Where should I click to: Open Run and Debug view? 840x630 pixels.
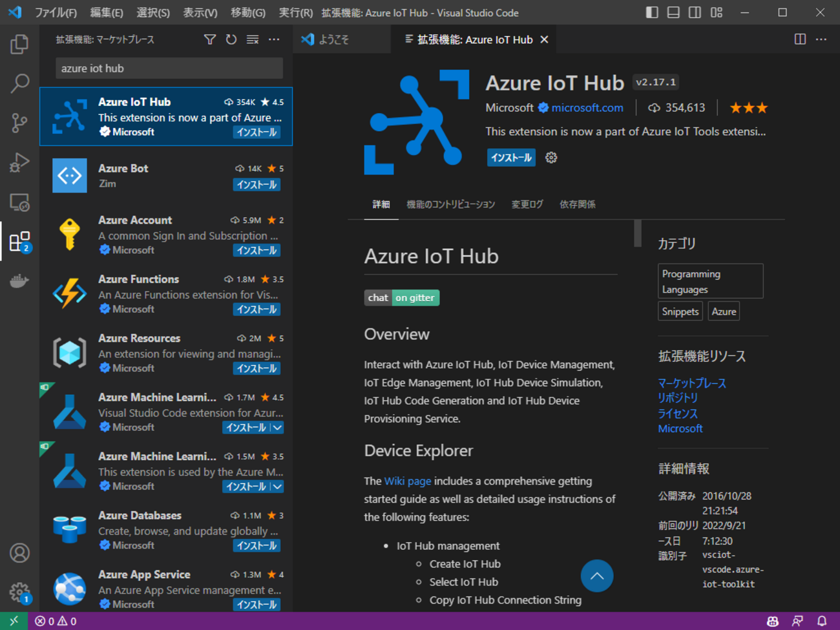[19, 162]
